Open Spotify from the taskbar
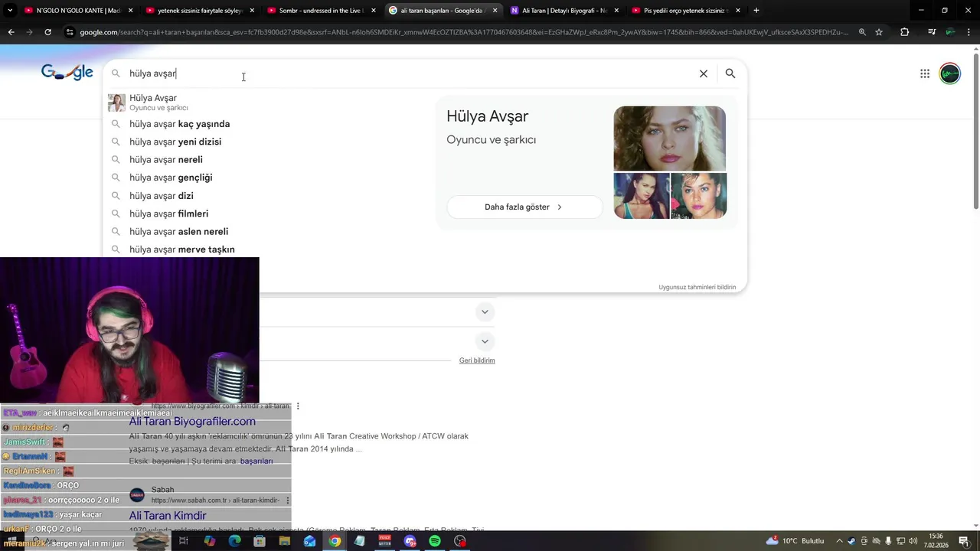 (x=435, y=541)
